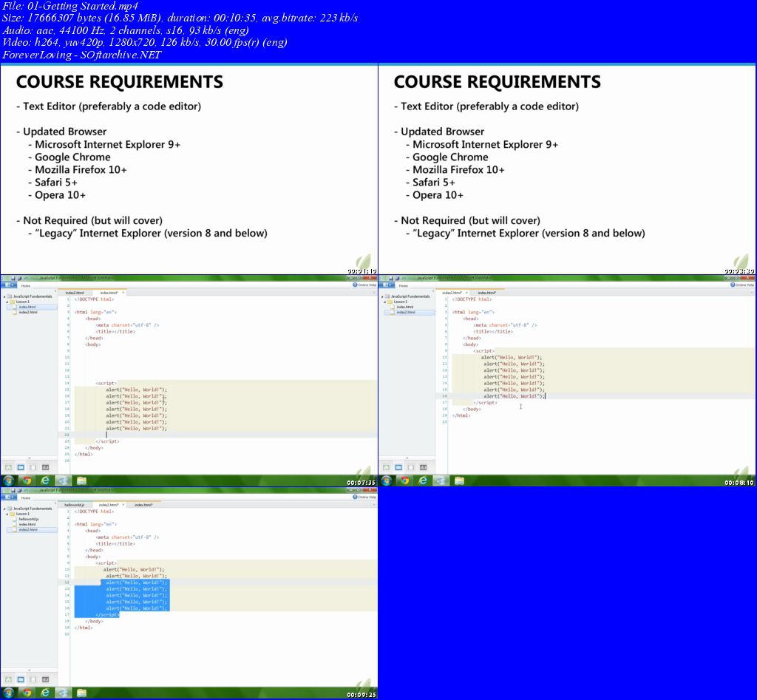Open Home ribbon tab in the 00:08:10 frame
The image size is (757, 700).
[403, 286]
